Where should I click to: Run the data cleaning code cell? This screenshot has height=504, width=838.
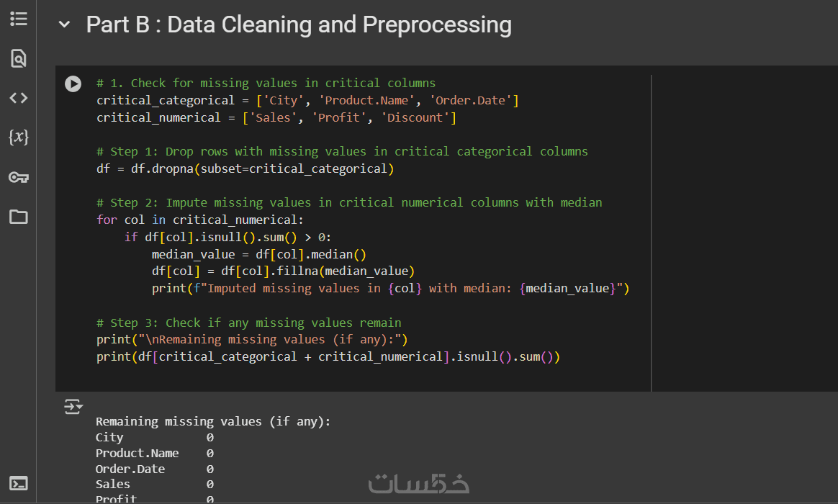(x=73, y=84)
